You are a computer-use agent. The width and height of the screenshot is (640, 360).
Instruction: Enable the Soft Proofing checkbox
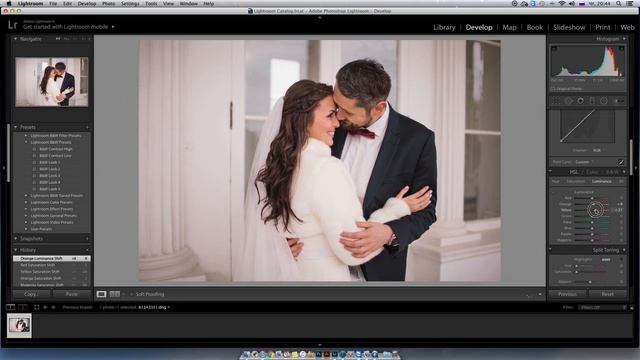(131, 294)
